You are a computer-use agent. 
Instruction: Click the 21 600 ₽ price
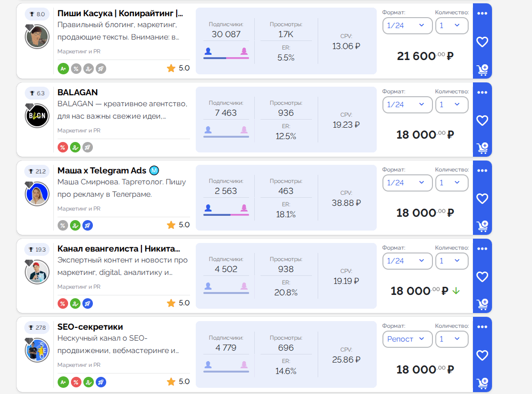pos(425,56)
